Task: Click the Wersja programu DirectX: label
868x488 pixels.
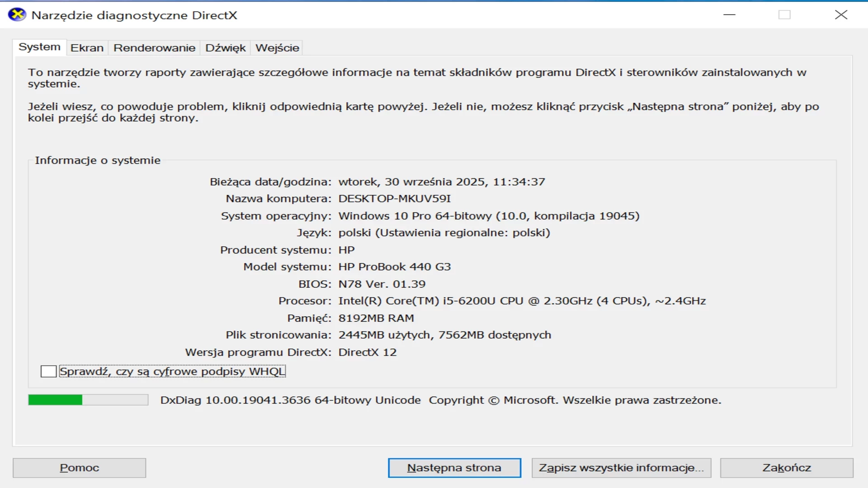Action: 258,352
